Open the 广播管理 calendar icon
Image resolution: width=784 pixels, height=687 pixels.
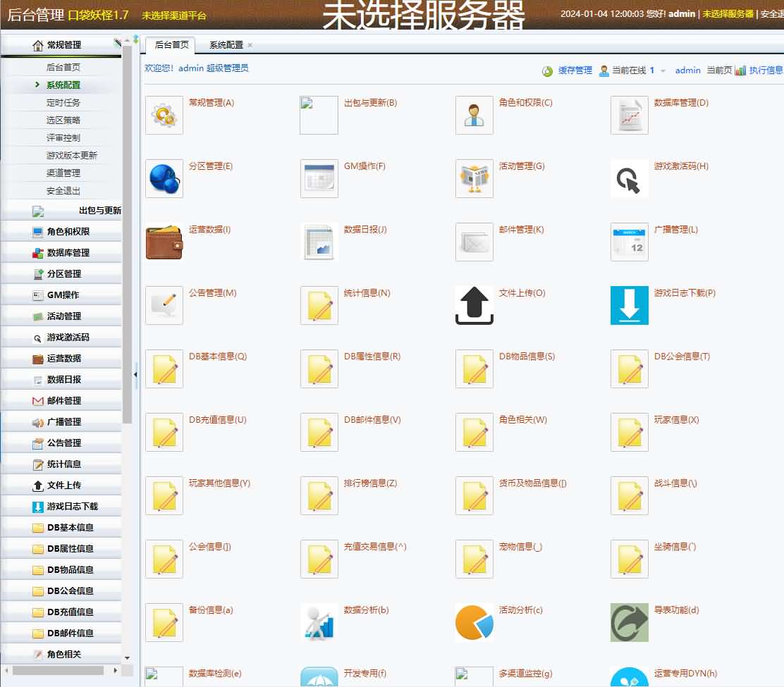[629, 242]
